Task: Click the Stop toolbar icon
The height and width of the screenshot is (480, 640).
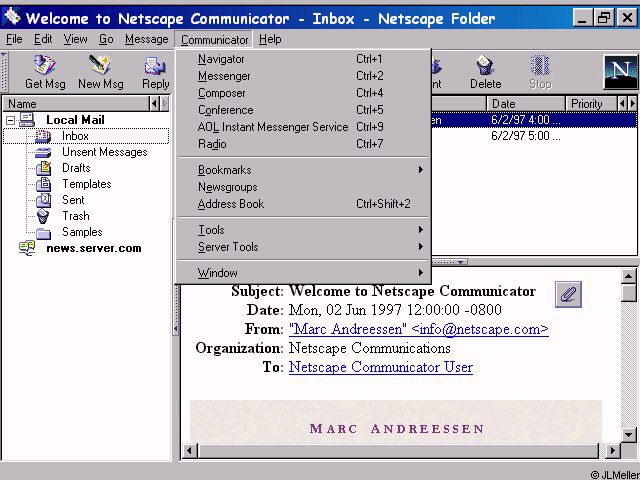Action: pos(540,65)
